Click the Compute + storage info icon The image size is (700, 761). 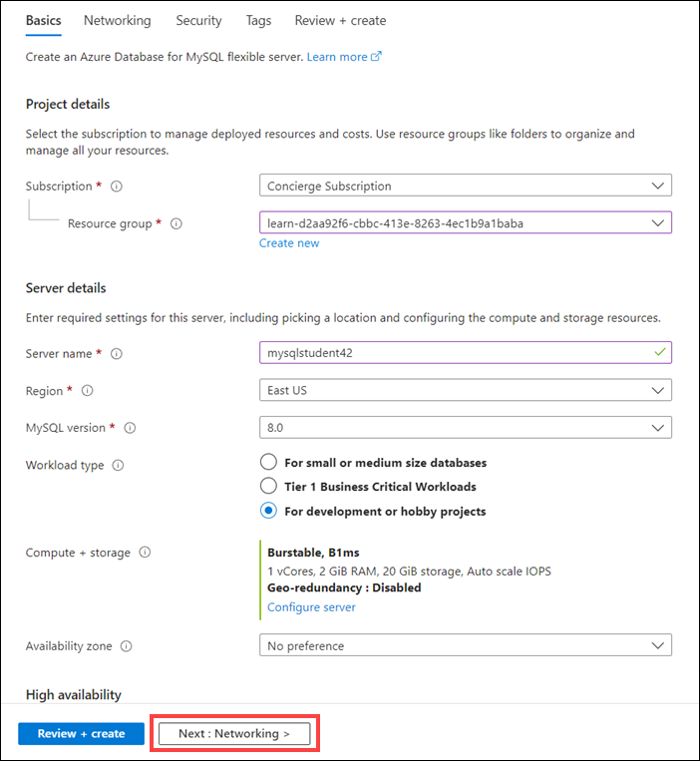point(146,553)
